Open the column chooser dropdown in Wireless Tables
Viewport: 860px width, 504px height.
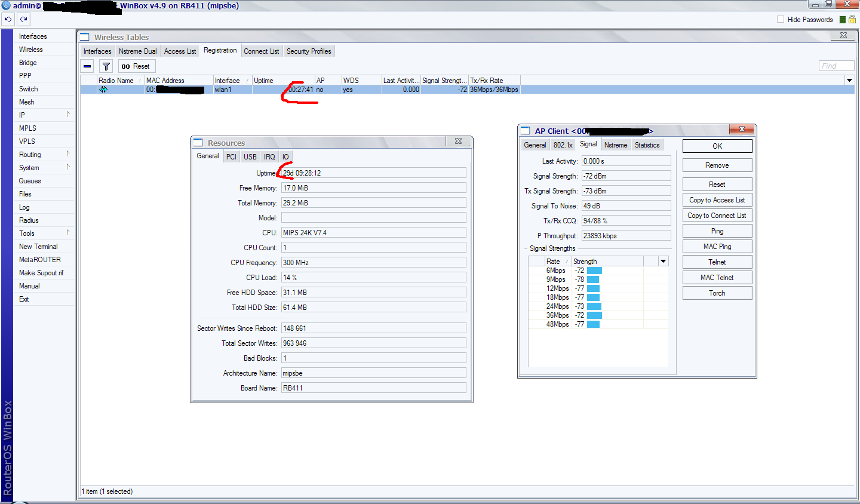(x=849, y=80)
